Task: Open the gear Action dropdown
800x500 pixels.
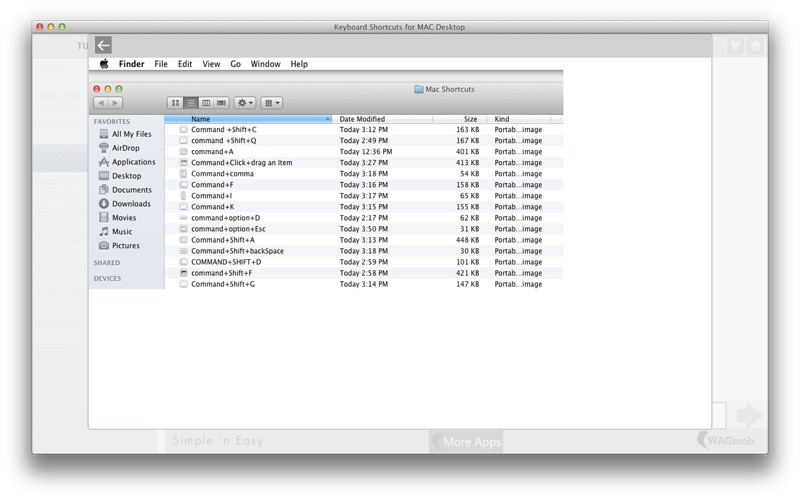Action: 245,103
